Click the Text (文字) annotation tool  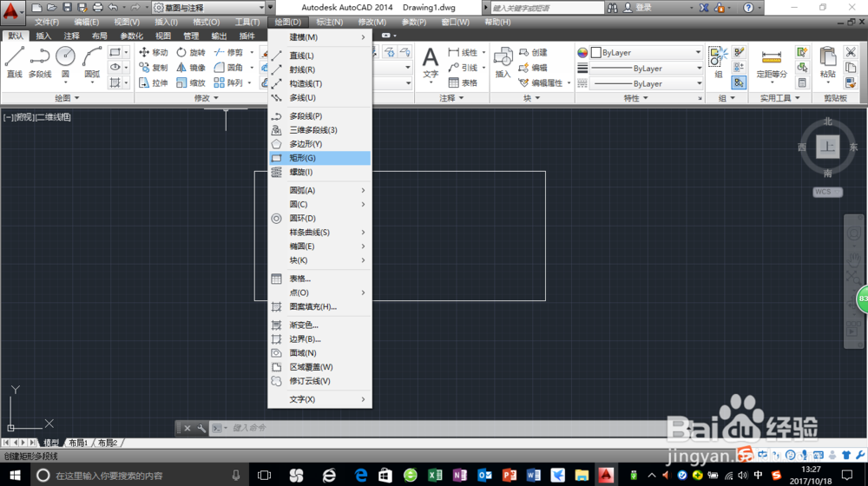431,62
